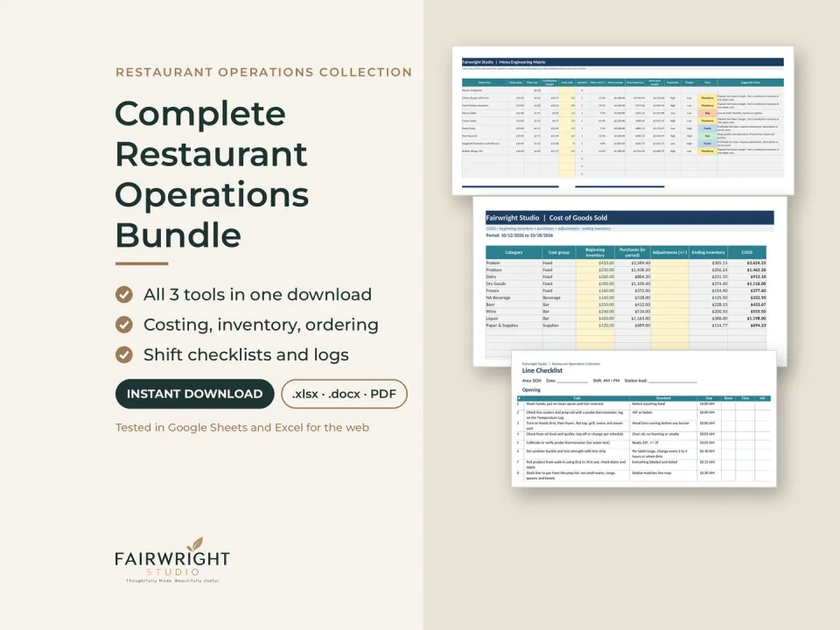
Task: Open the Menu Engineering Matrix preview sheet
Action: pyautogui.click(x=622, y=121)
